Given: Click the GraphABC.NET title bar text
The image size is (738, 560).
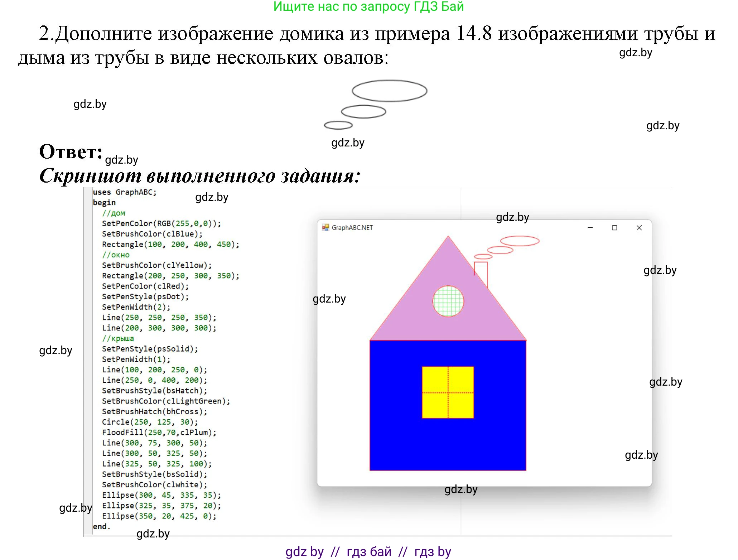Looking at the screenshot, I should tap(352, 228).
